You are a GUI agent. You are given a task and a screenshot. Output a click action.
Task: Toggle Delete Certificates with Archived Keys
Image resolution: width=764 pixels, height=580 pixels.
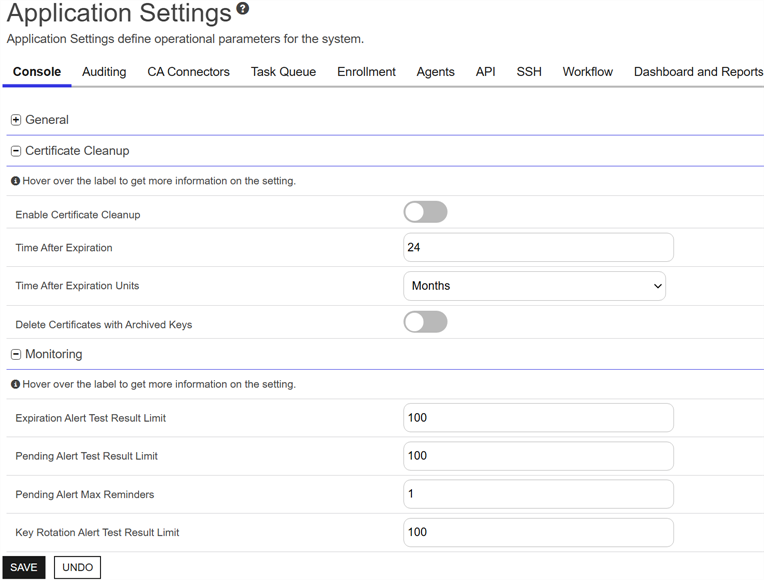click(425, 322)
